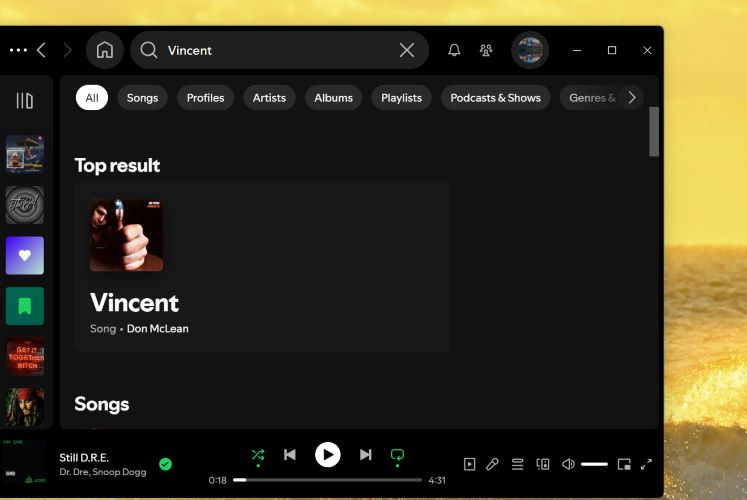Filter results by Podcasts & Shows

[495, 98]
